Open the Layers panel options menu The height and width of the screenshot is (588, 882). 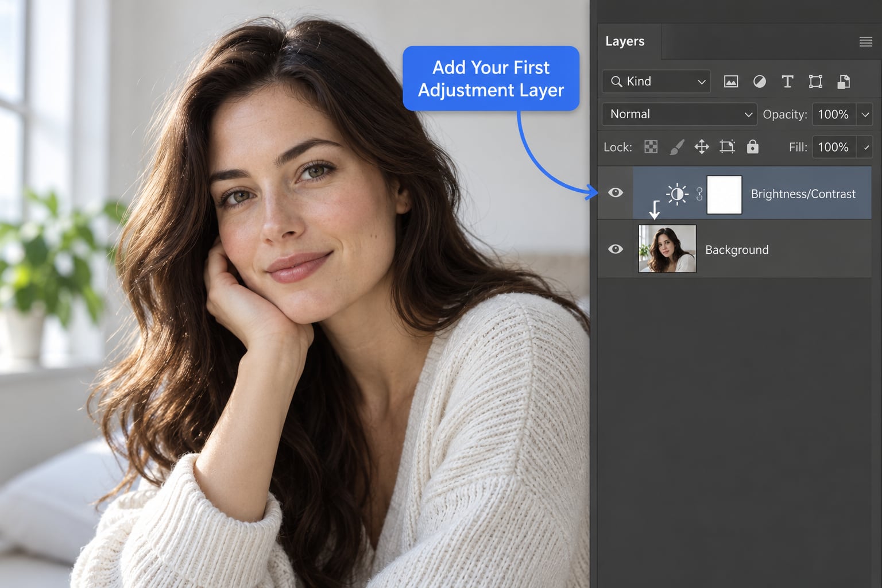click(x=865, y=41)
